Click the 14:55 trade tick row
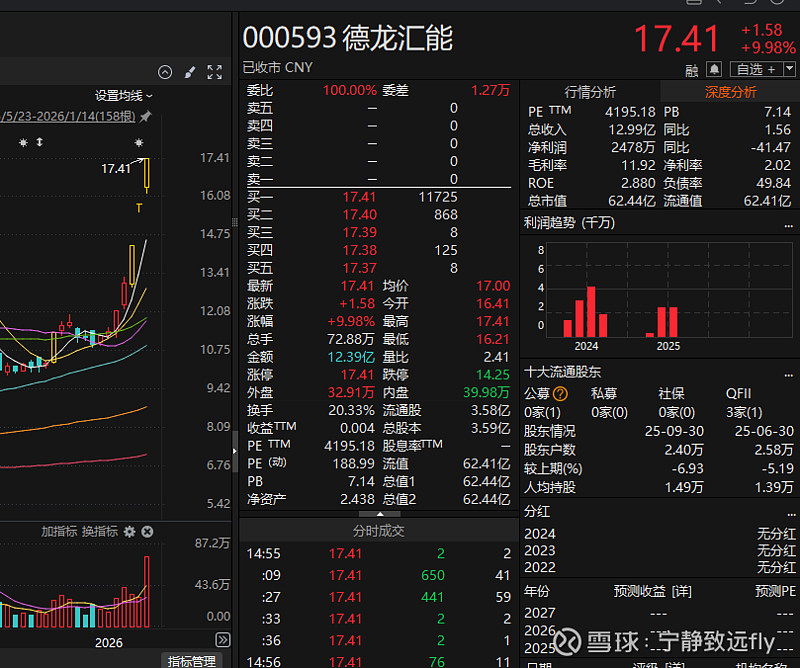The height and width of the screenshot is (668, 800). coord(379,554)
